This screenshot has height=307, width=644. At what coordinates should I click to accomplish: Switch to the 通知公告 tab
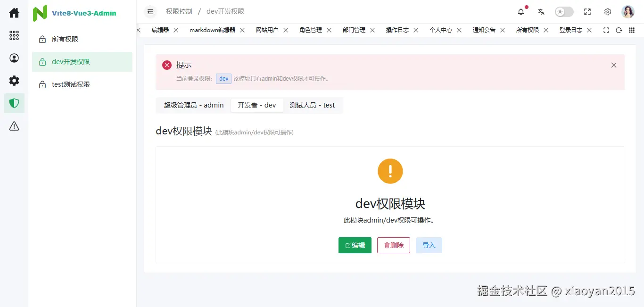coord(484,30)
